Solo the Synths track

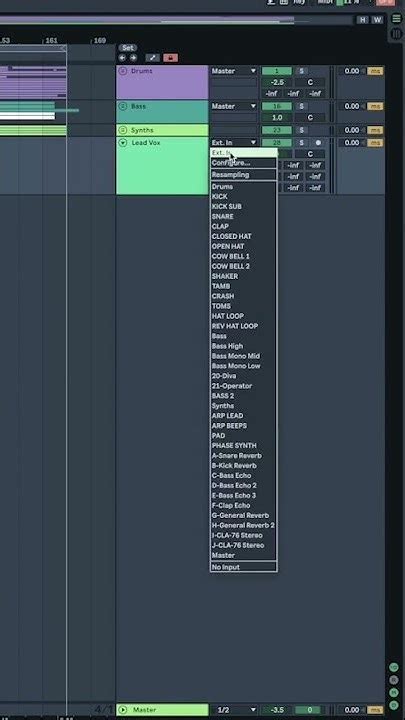(301, 130)
